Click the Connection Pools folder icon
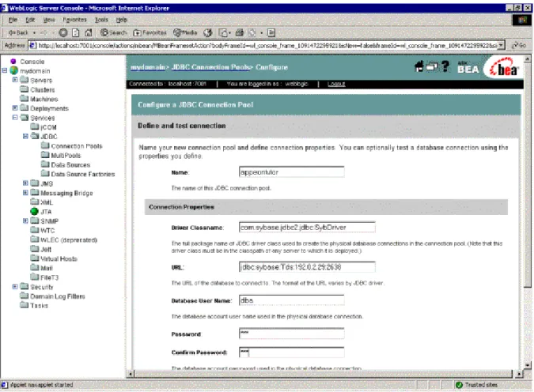534x392 pixels. (x=45, y=145)
